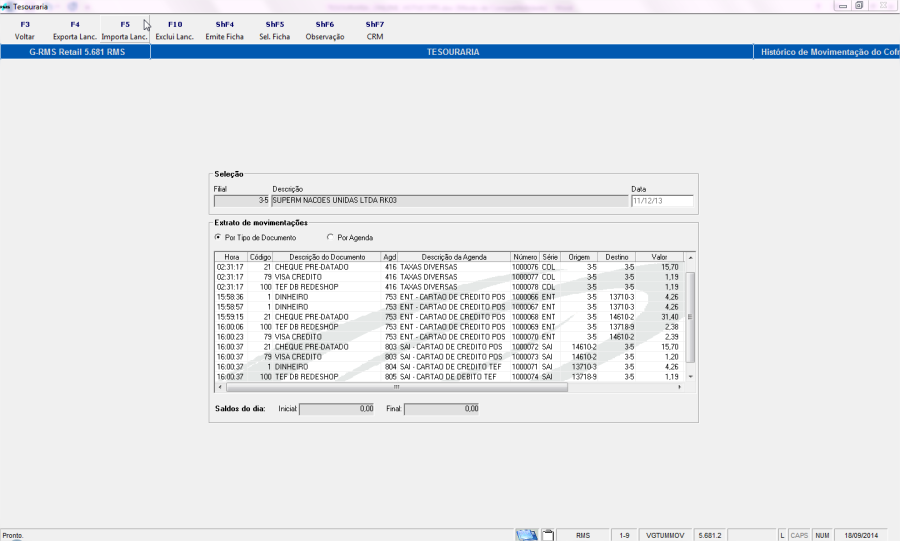Select row number 1000077 VISA CREDITO
The image size is (900, 541).
pos(449,277)
